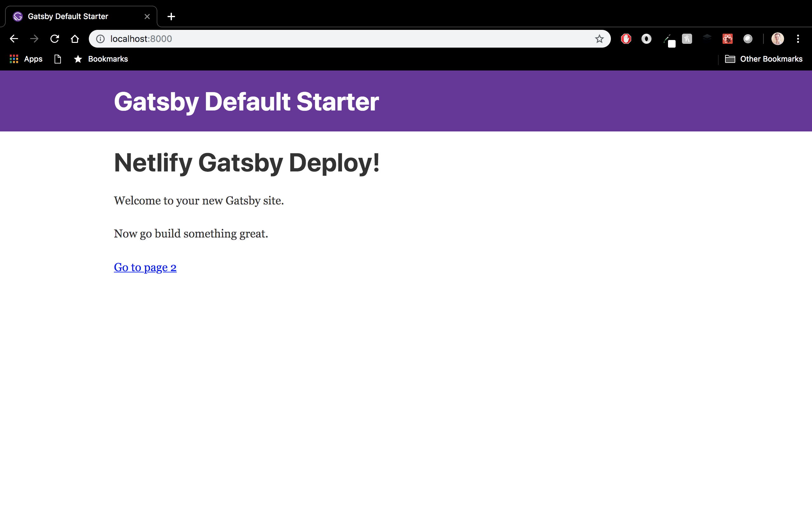Reload the localhost page
The height and width of the screenshot is (508, 812).
pos(55,39)
